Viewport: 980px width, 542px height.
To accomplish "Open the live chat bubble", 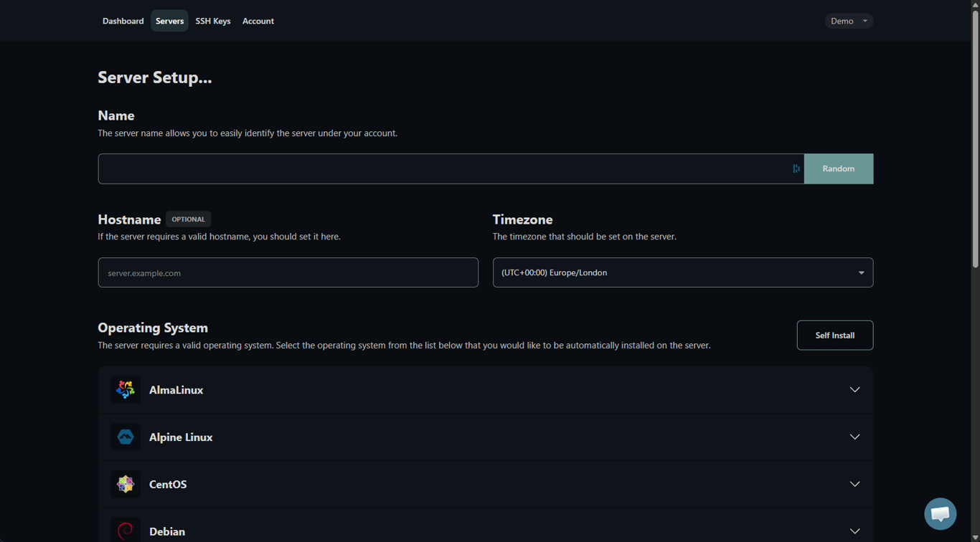I will coord(940,513).
